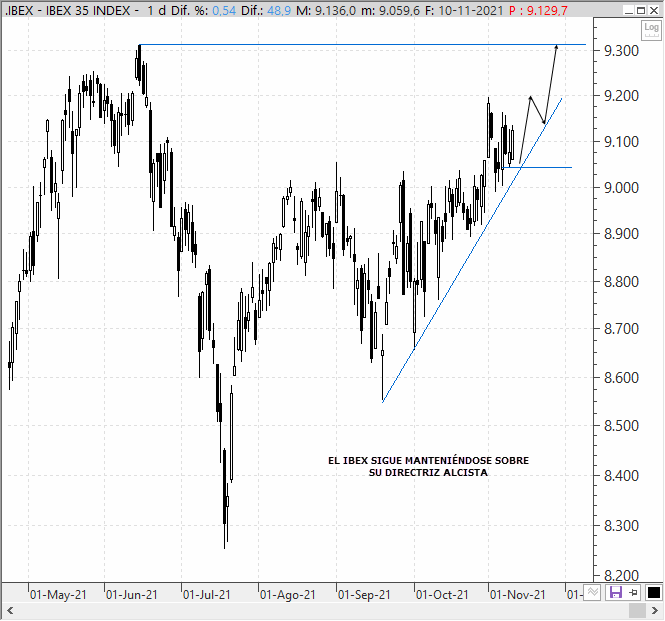Screen dimensions: 665x621
Task: Click the 01-Ago-21 date label
Action: 288,595
